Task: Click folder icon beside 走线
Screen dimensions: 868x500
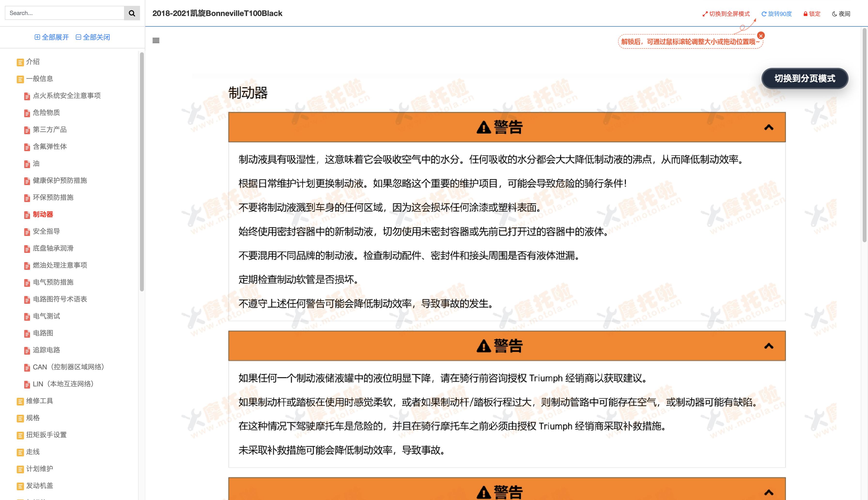Action: (20, 453)
